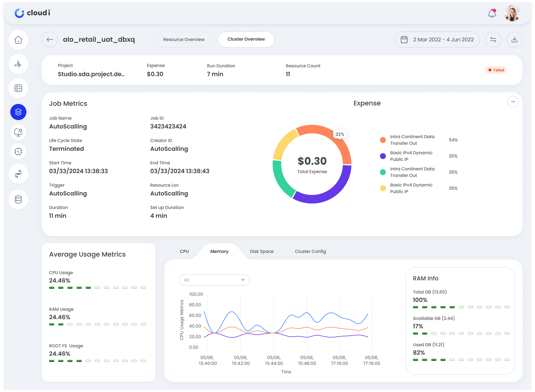Screen dimensions: 535x392
Task: Click the yellow legend dot in Expense legend
Action: (x=383, y=188)
